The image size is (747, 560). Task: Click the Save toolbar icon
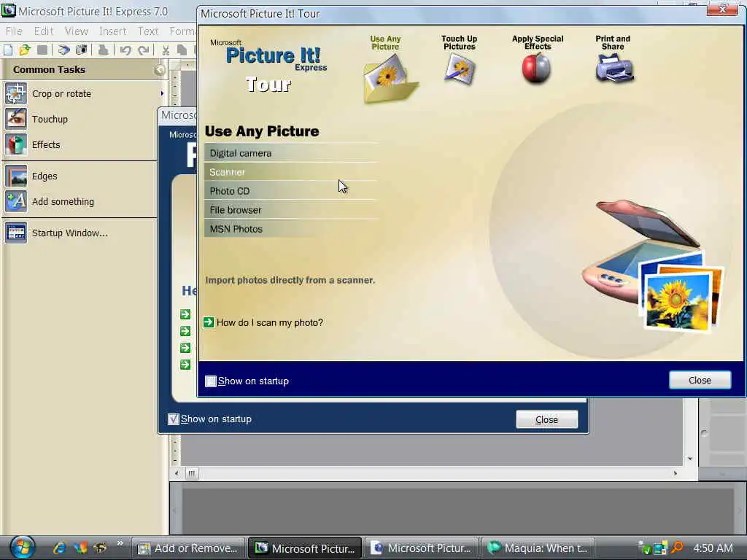click(x=42, y=50)
